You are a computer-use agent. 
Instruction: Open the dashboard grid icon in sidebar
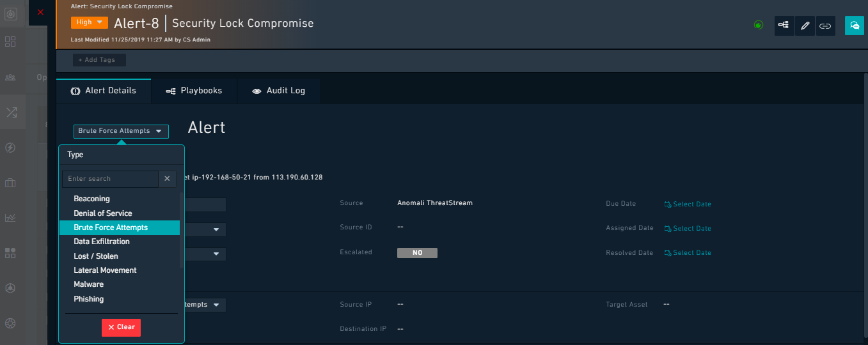[10, 42]
